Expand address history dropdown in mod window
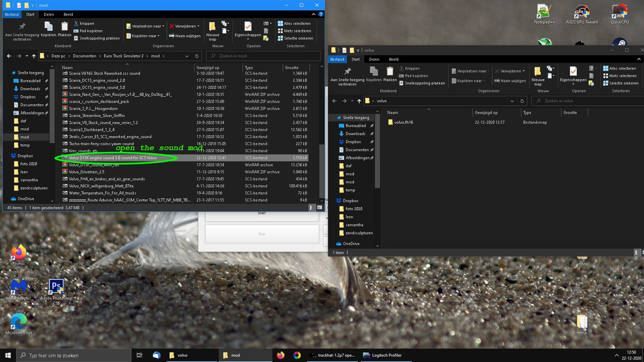The height and width of the screenshot is (362, 644). (187, 56)
